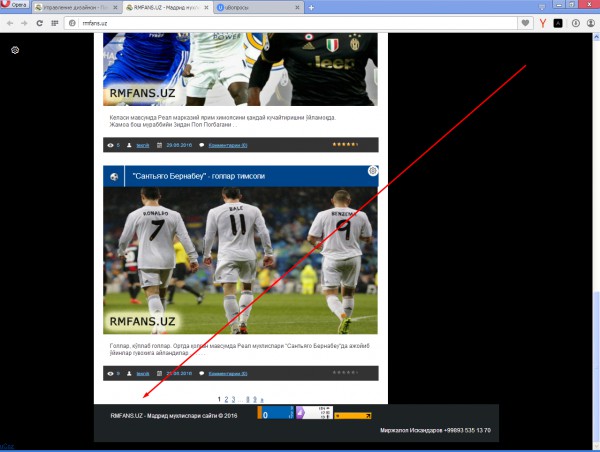Viewport: 600px width, 452px height.
Task: Click calendar icon in first post meta bar
Action: (x=160, y=145)
